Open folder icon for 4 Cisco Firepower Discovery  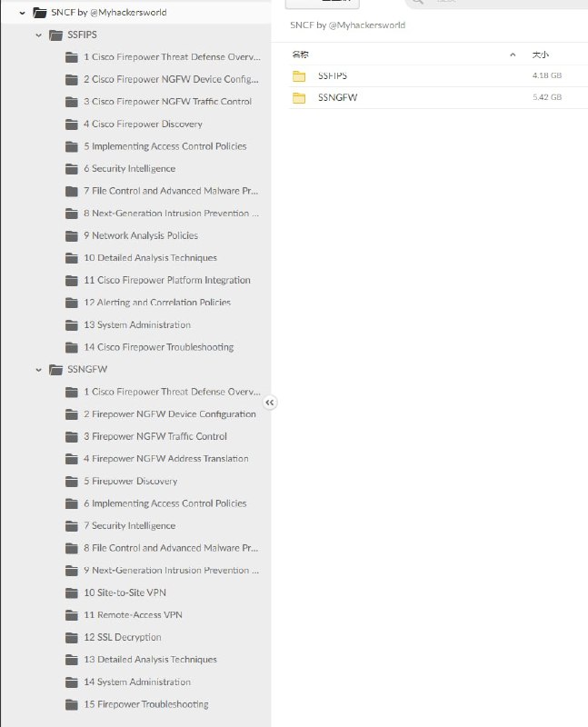pos(72,124)
